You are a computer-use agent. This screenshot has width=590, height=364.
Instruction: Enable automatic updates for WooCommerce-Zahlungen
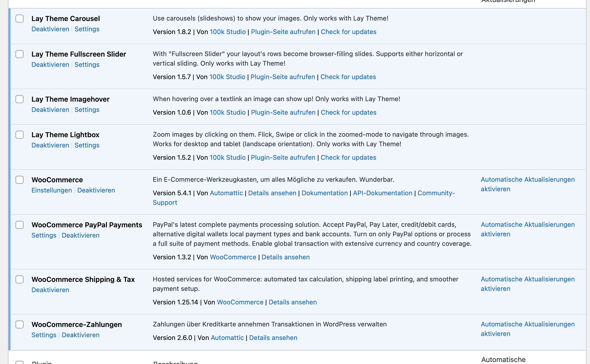point(527,329)
